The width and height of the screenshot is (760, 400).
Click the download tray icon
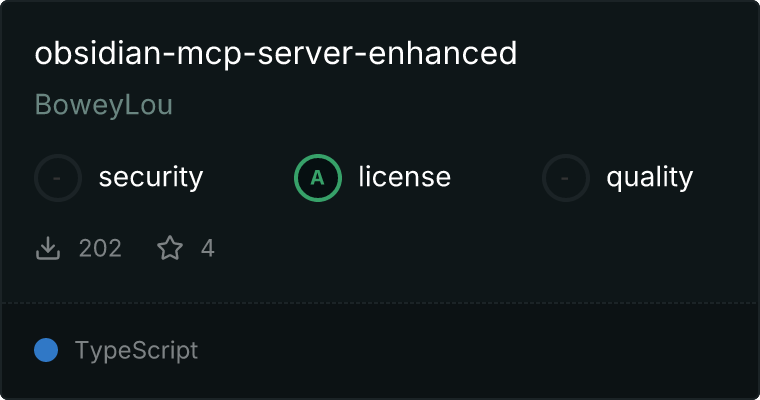tap(48, 248)
